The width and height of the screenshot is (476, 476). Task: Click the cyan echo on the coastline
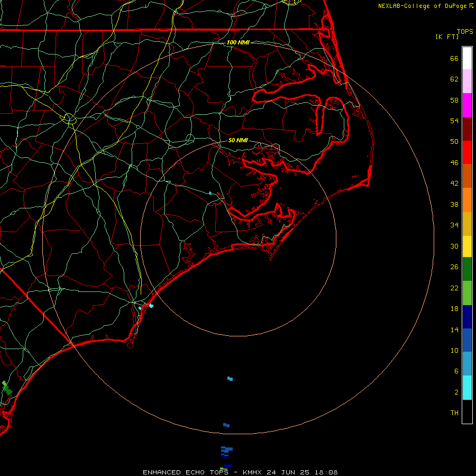tap(151, 306)
